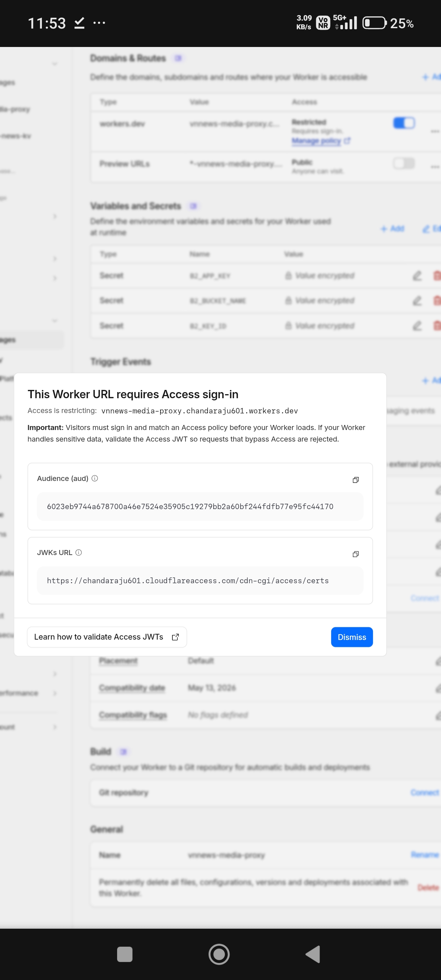Select the Audience hash value field
The height and width of the screenshot is (980, 441).
[x=200, y=506]
